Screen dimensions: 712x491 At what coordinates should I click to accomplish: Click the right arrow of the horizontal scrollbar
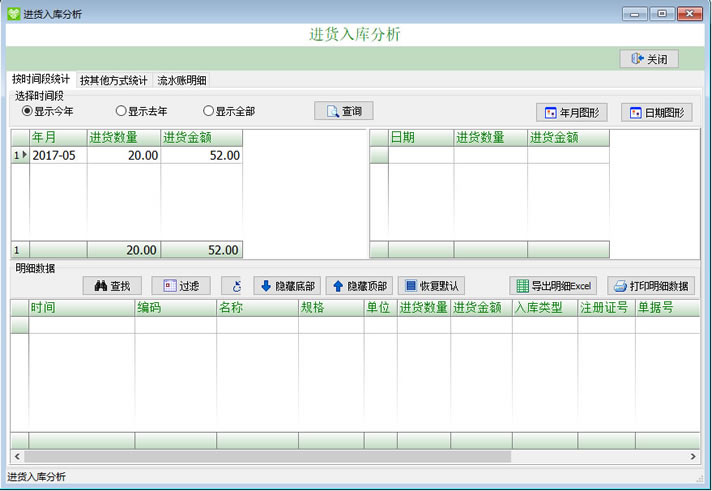[x=693, y=456]
